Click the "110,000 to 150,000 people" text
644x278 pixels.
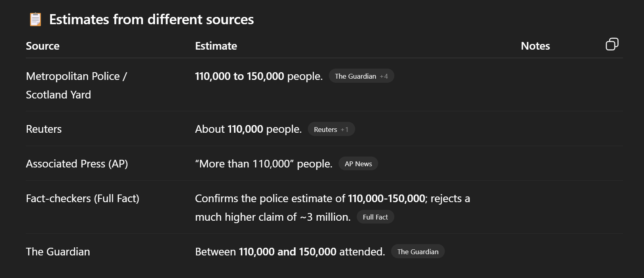[259, 76]
